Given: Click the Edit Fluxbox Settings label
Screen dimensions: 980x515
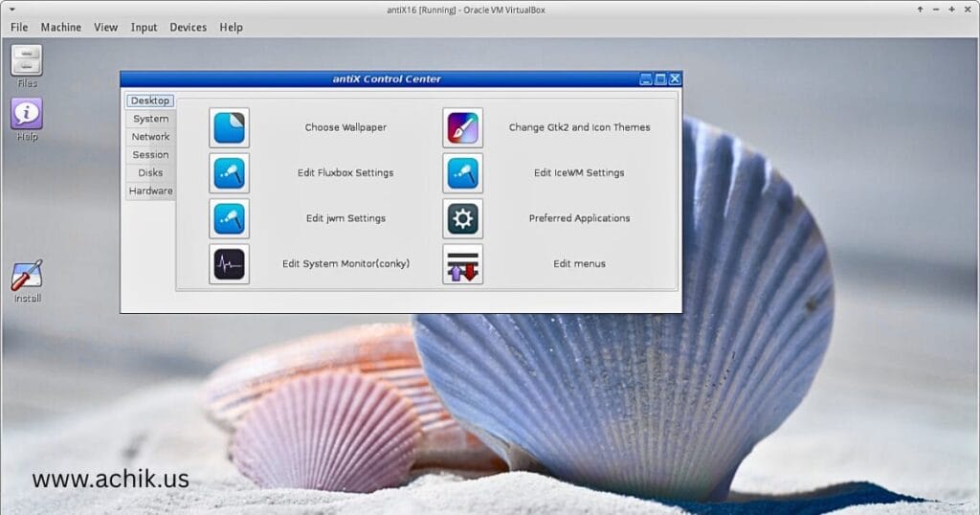Looking at the screenshot, I should (x=345, y=173).
